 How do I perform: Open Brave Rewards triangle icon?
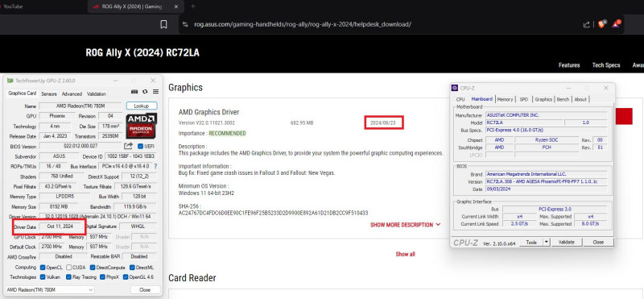click(x=616, y=24)
